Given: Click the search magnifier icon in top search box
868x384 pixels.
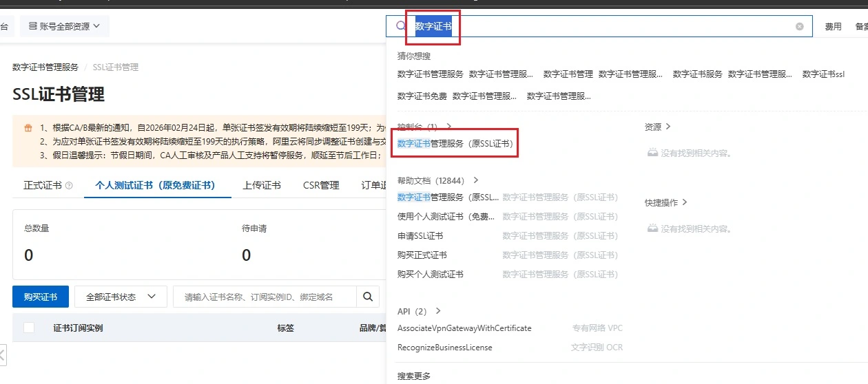Looking at the screenshot, I should [401, 26].
